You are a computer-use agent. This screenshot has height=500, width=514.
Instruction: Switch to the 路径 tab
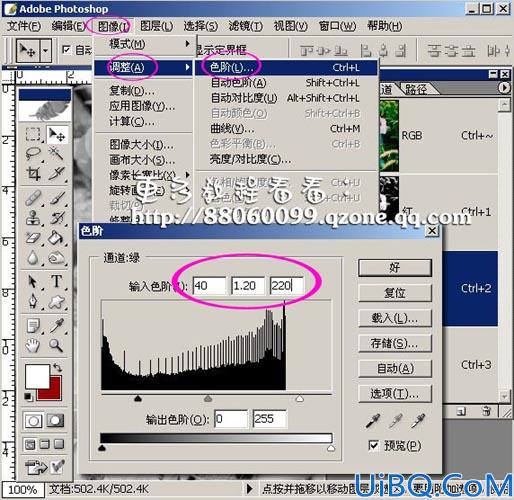416,89
